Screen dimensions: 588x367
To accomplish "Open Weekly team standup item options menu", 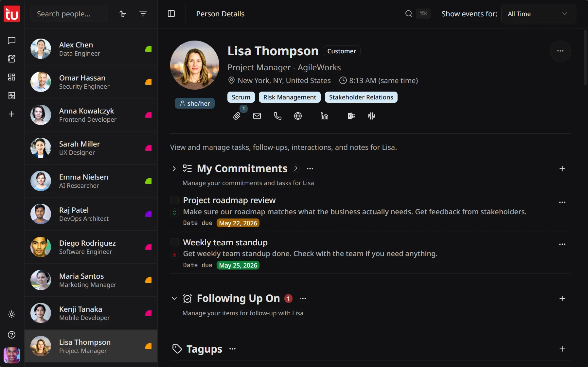I will click(x=562, y=244).
